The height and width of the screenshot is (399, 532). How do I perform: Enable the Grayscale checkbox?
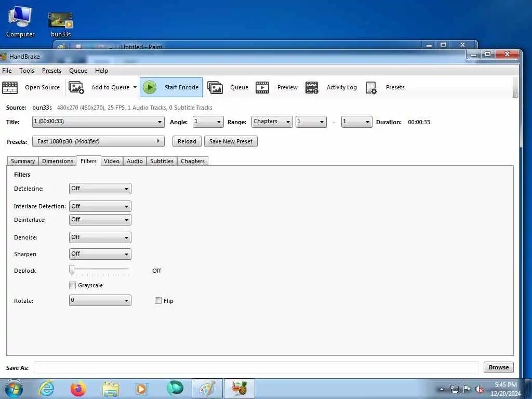click(72, 285)
